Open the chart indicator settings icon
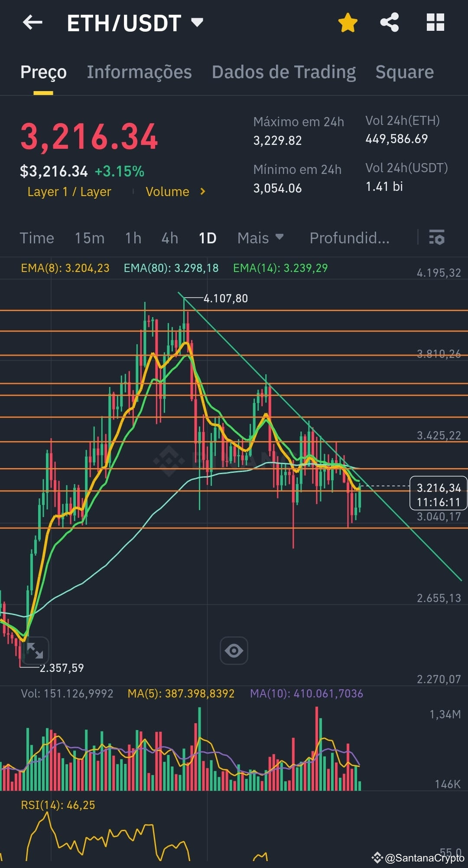468x868 pixels. 436,238
